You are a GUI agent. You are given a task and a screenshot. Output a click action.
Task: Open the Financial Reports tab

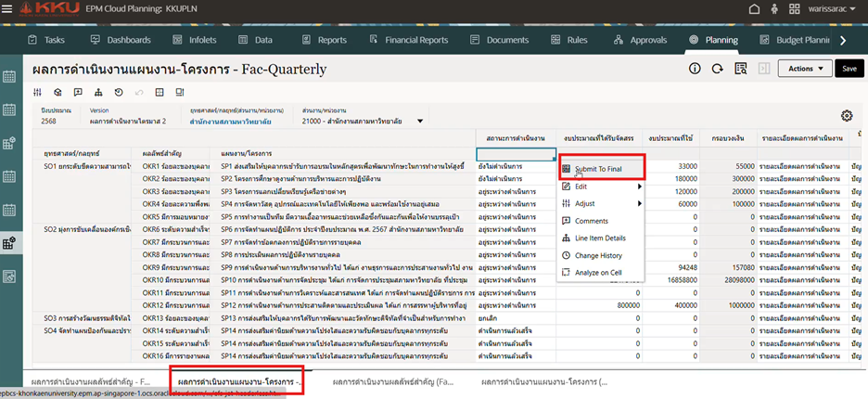pyautogui.click(x=409, y=40)
